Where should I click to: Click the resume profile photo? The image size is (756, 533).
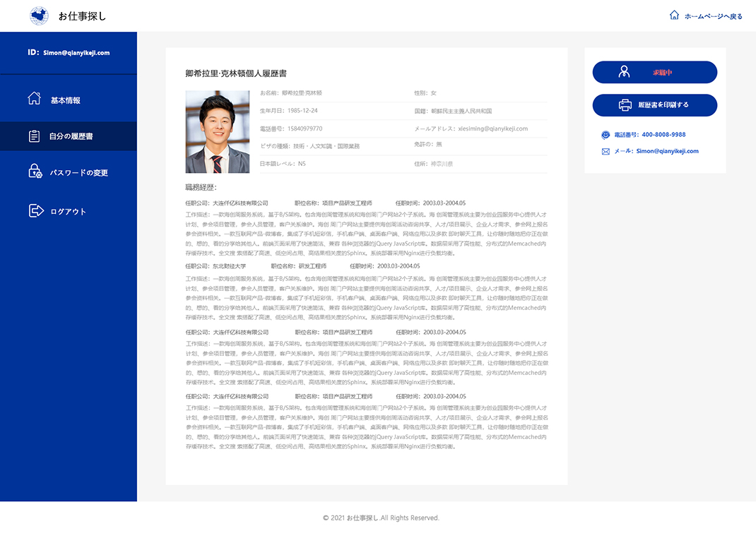click(x=218, y=132)
